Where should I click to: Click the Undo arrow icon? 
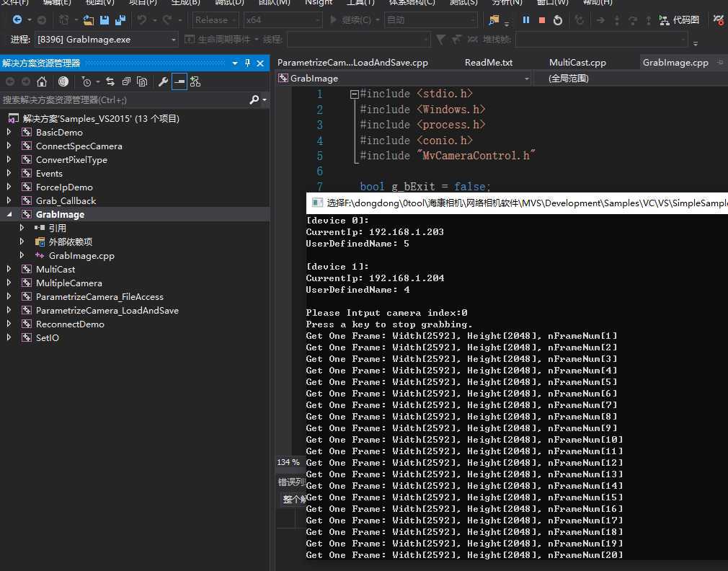pyautogui.click(x=142, y=20)
